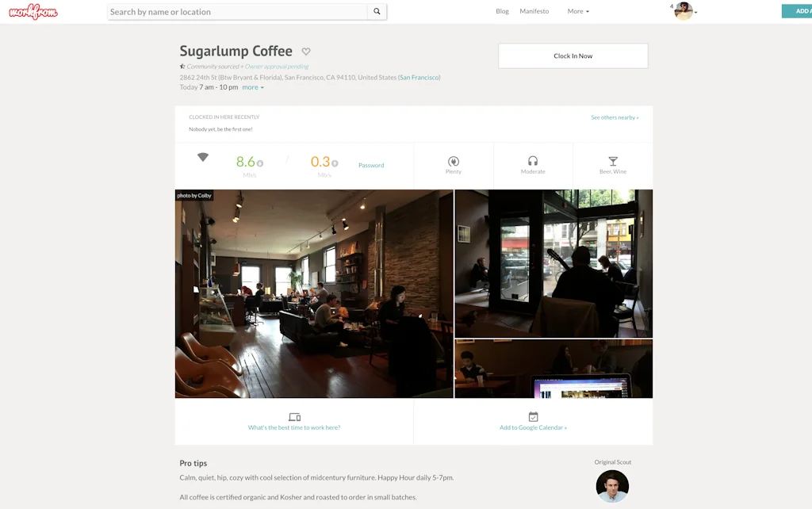Open the See others nearby link
The width and height of the screenshot is (812, 509).
click(x=615, y=117)
